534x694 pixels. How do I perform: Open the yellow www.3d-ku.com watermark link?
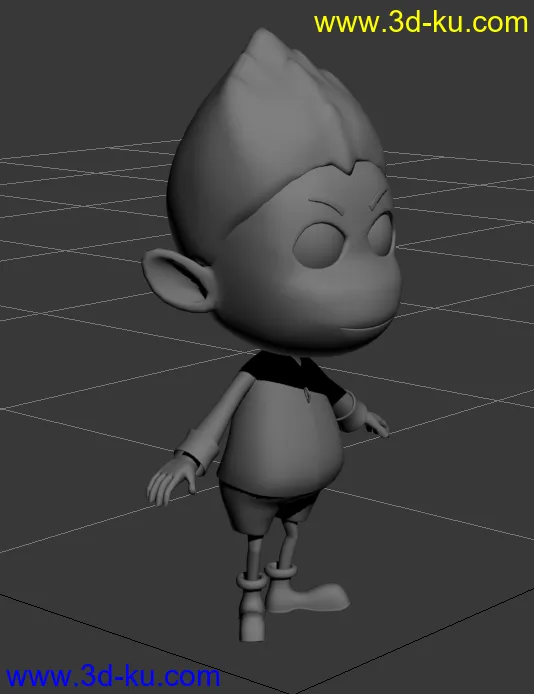tap(421, 23)
